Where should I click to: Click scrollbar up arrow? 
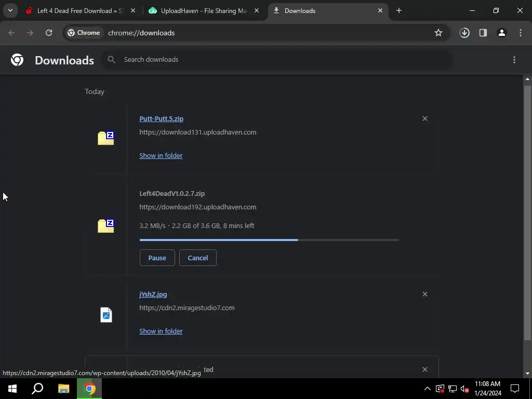coord(527,79)
